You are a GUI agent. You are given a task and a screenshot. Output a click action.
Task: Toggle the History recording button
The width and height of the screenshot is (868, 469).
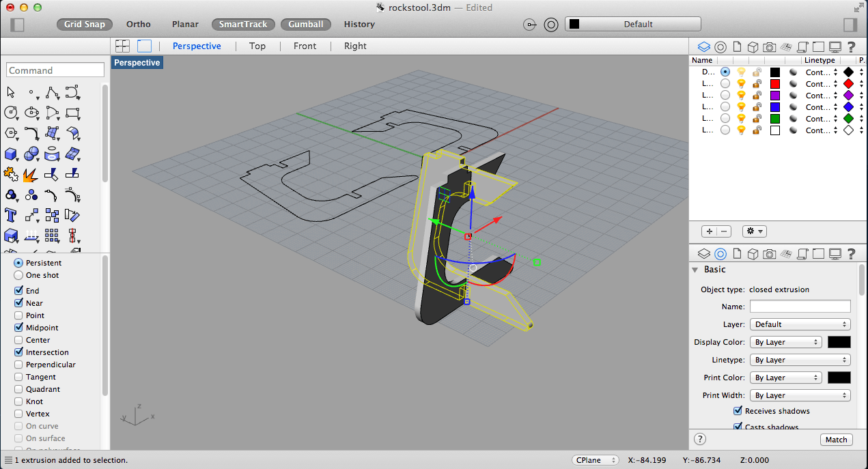(x=359, y=24)
